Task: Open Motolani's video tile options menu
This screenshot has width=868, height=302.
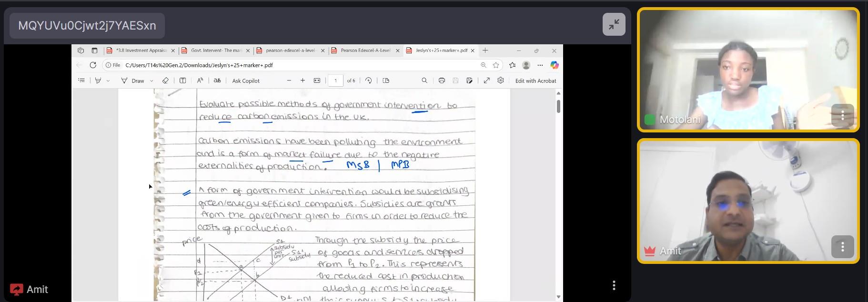Action: point(842,115)
